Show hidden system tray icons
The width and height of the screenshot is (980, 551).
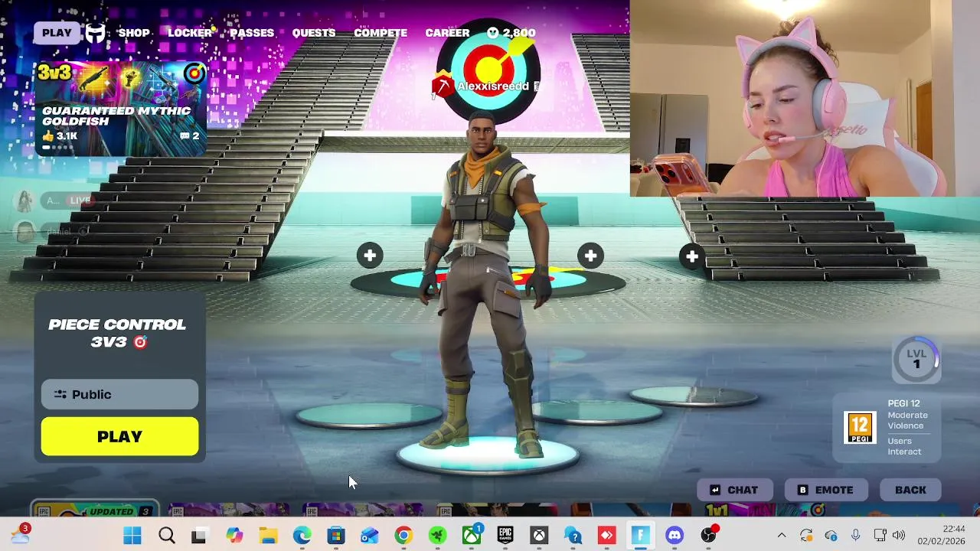[x=782, y=535]
